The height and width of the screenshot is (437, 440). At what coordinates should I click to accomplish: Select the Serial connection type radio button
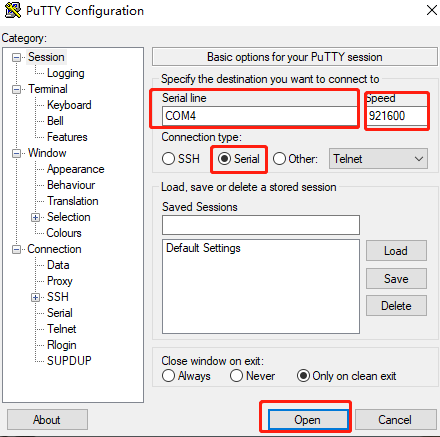point(224,159)
